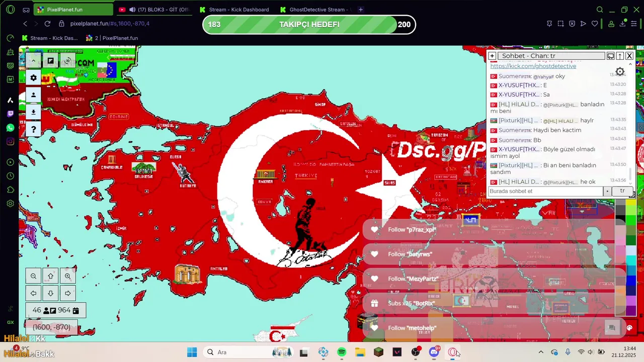The height and width of the screenshot is (362, 644).
Task: Open the GX Control speedometer icon
Action: click(x=10, y=38)
